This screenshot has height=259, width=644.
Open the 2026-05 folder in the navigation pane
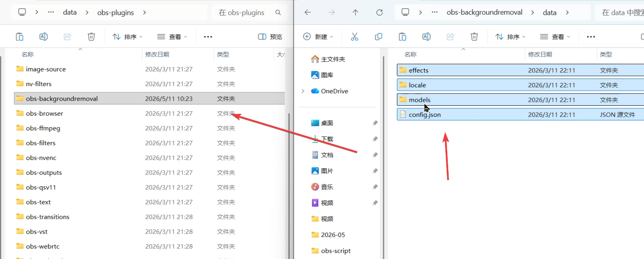point(328,235)
